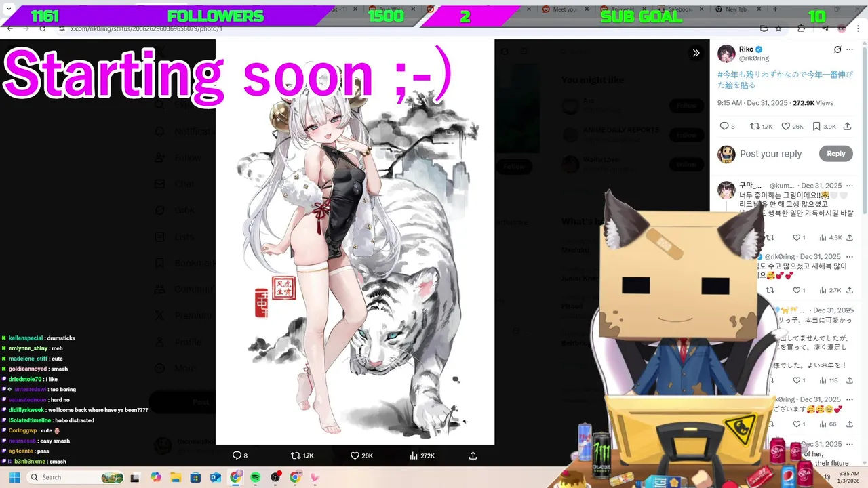Open the Windows Start menu
The width and height of the screenshot is (868, 488).
point(14,477)
